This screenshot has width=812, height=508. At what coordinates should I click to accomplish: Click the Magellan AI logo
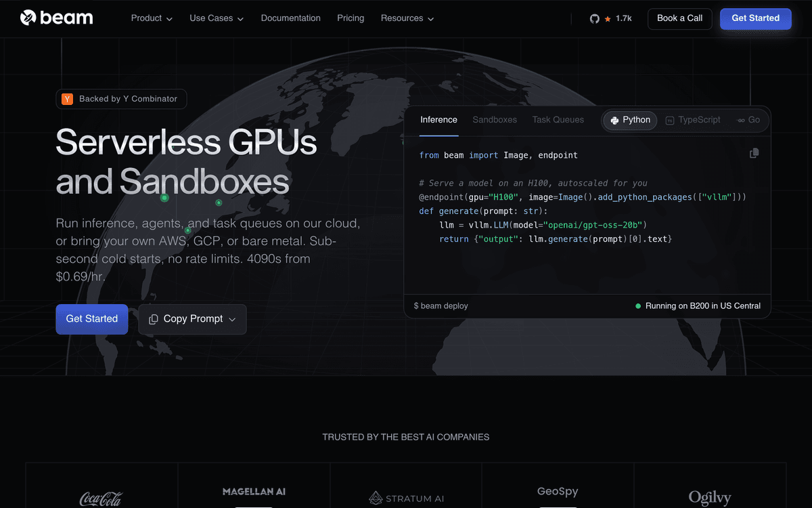coord(254,492)
